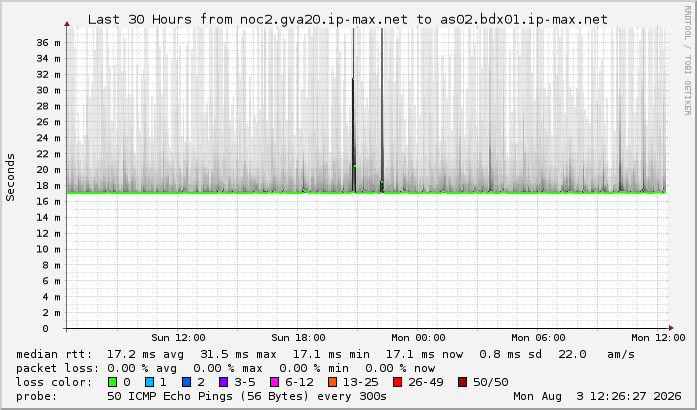697x410 pixels.
Task: Click the orange loss swatch for 13-25
Action: (x=332, y=382)
